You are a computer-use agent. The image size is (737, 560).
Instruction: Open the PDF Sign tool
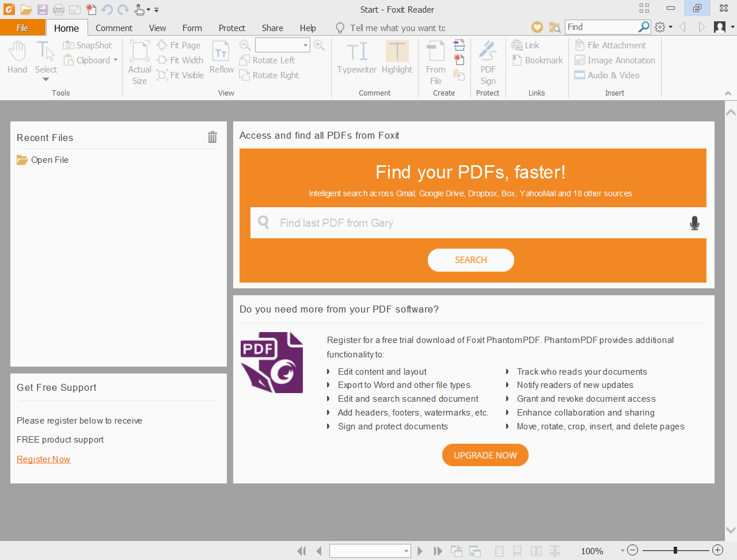pos(488,63)
